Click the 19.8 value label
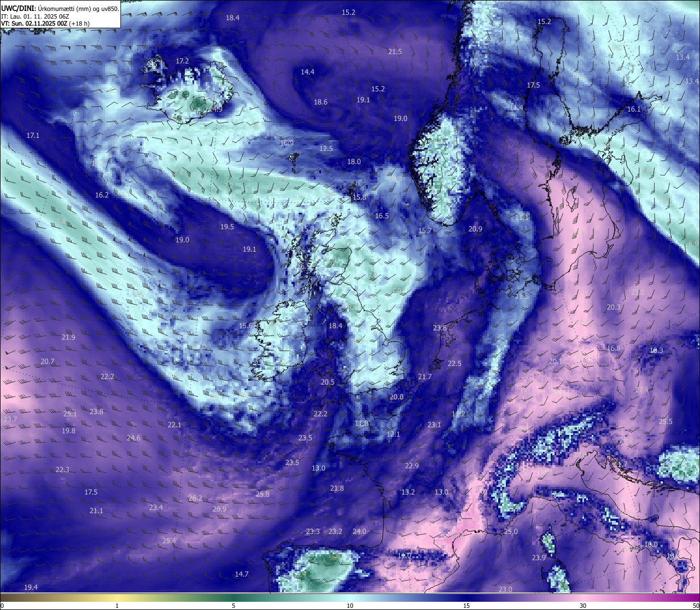 point(68,431)
